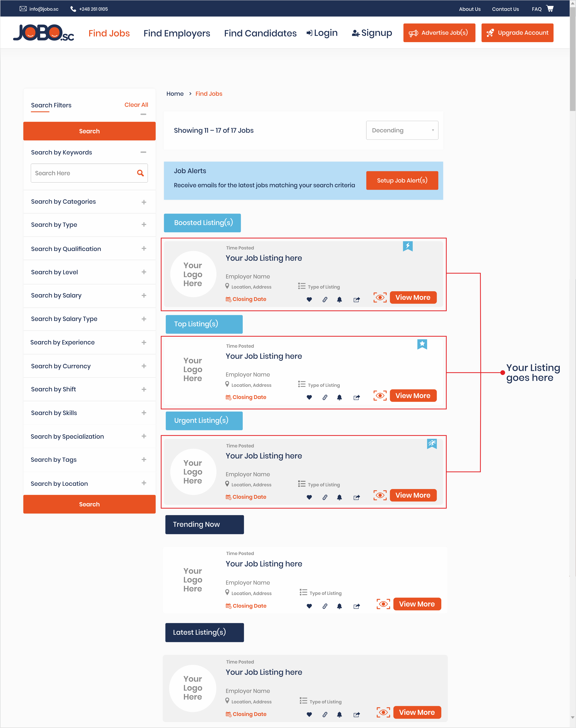Open the Find Candidates menu item
This screenshot has height=728, width=576.
tap(260, 33)
